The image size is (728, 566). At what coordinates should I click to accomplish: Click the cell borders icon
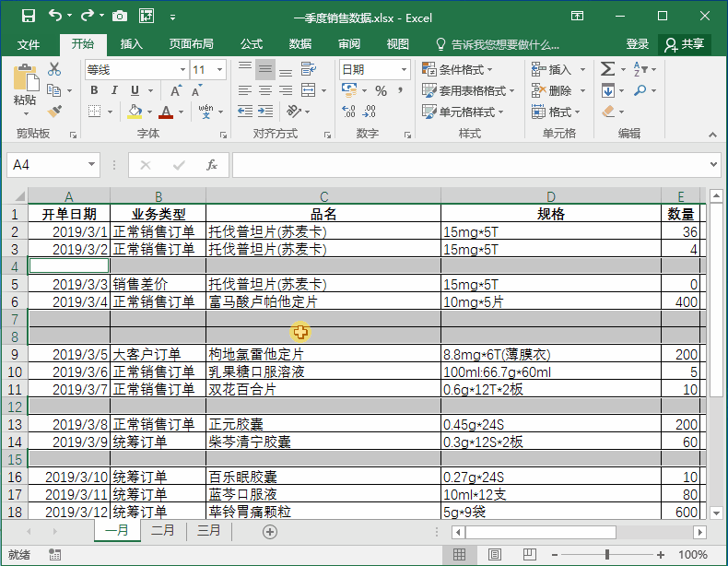coord(94,112)
